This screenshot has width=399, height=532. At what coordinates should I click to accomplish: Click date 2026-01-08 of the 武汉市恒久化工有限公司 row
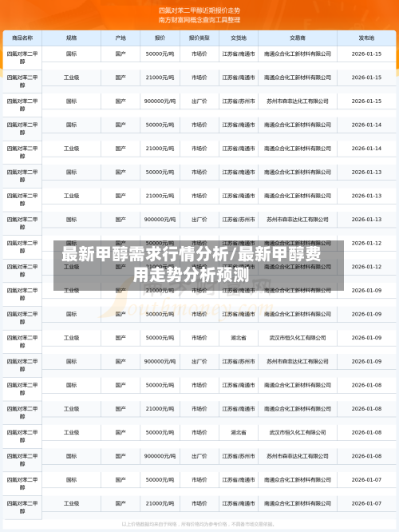[x=366, y=433]
